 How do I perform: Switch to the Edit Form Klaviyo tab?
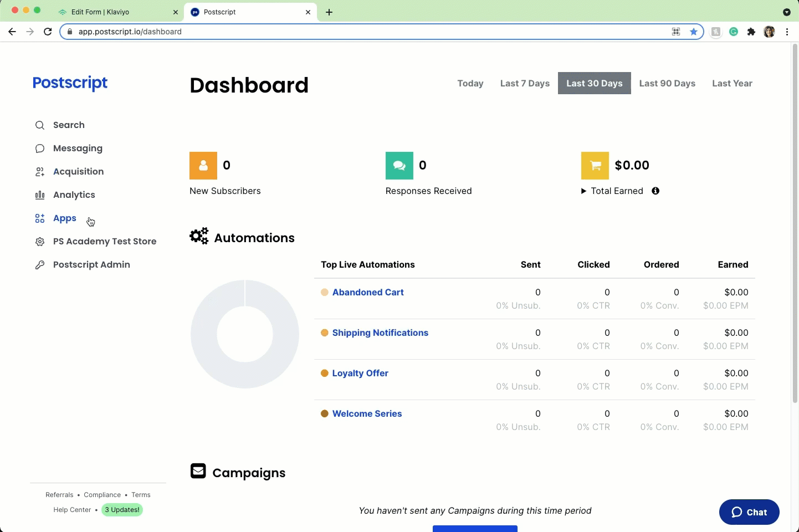[100, 12]
